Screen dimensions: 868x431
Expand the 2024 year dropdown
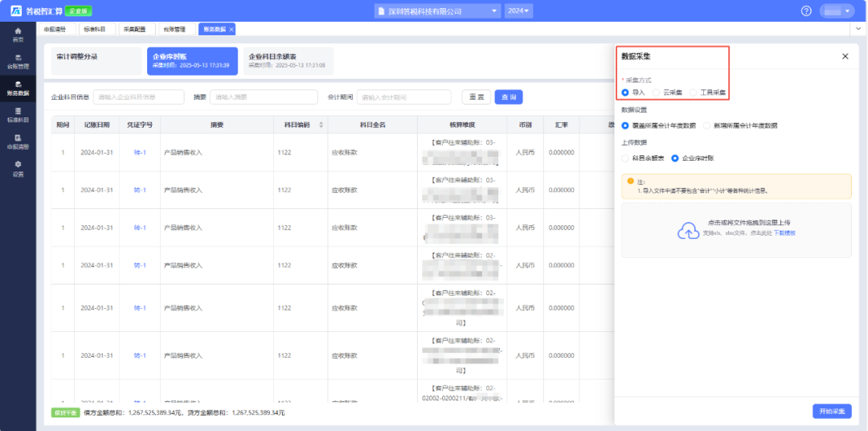click(518, 10)
